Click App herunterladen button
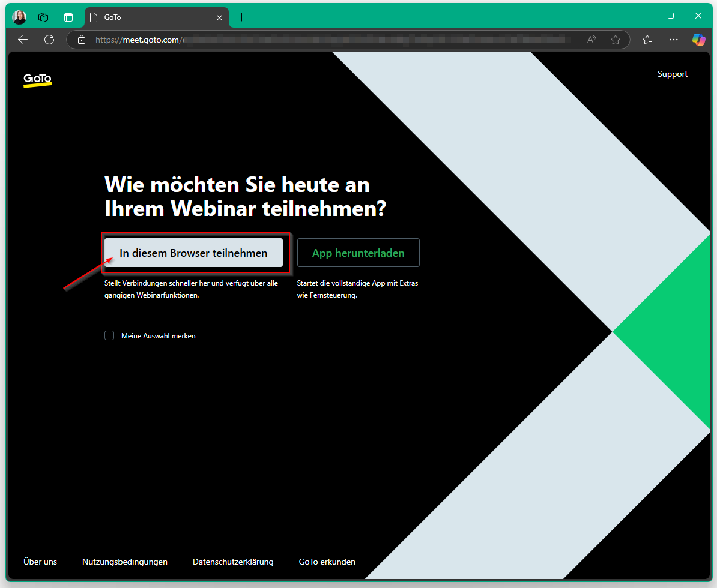Screen dimensions: 717x588 pyautogui.click(x=358, y=253)
